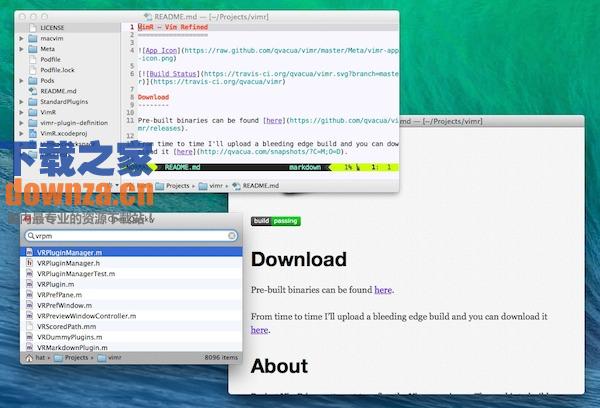Click the App Icon markdown link text
Viewport: 600px width, 408px height.
161,51
